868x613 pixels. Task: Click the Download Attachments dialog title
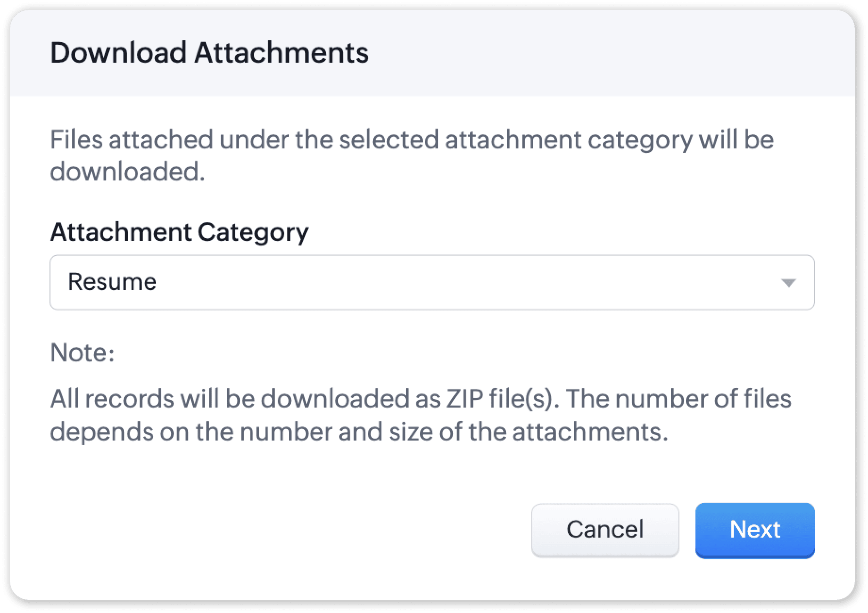[209, 52]
